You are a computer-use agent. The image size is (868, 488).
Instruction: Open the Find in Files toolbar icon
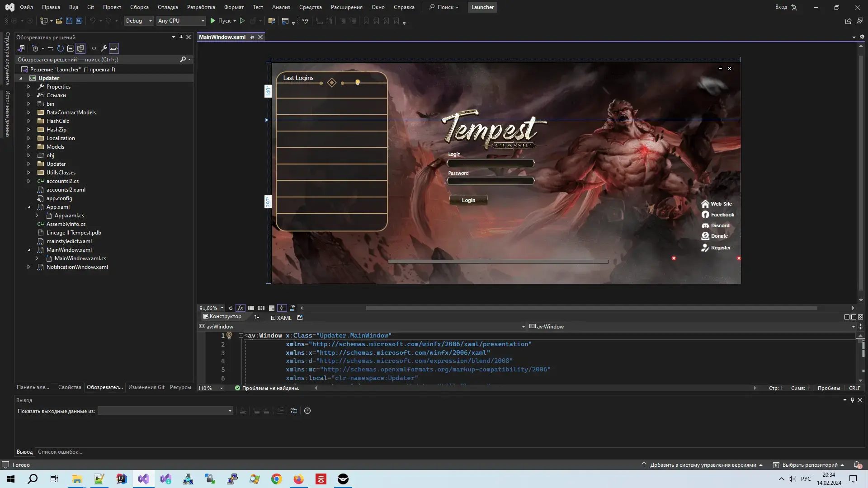pyautogui.click(x=272, y=21)
